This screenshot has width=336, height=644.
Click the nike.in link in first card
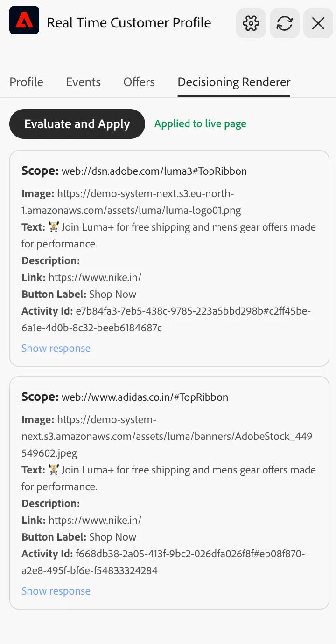[x=95, y=277]
